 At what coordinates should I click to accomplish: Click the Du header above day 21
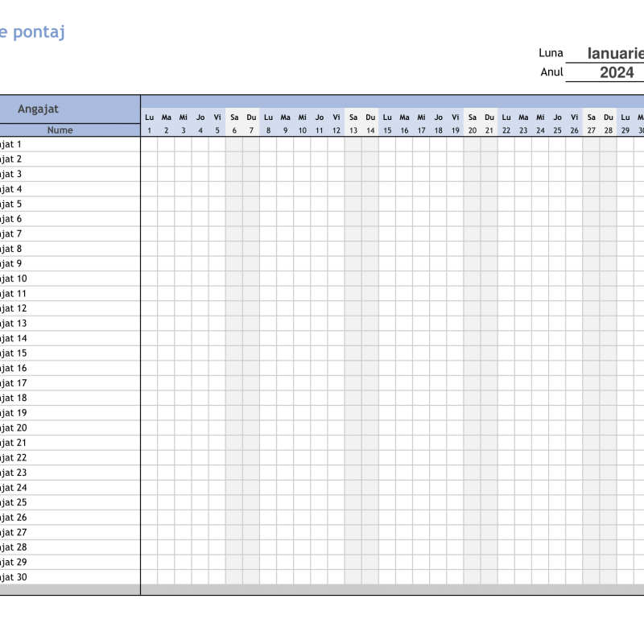[x=489, y=118]
